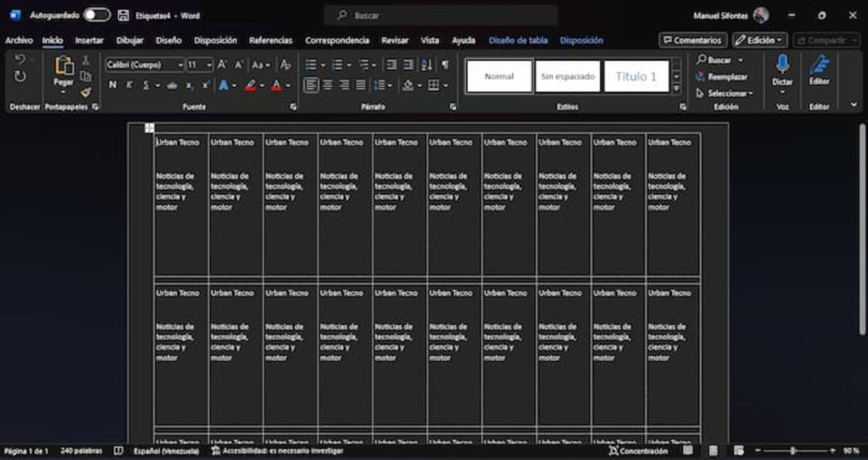
Task: Toggle bold formatting N
Action: 112,85
